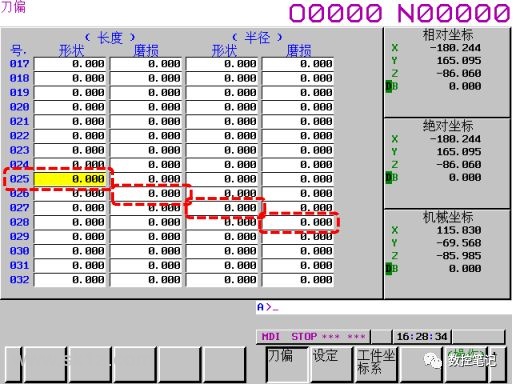Click the O0000 N00000 program number

399,13
